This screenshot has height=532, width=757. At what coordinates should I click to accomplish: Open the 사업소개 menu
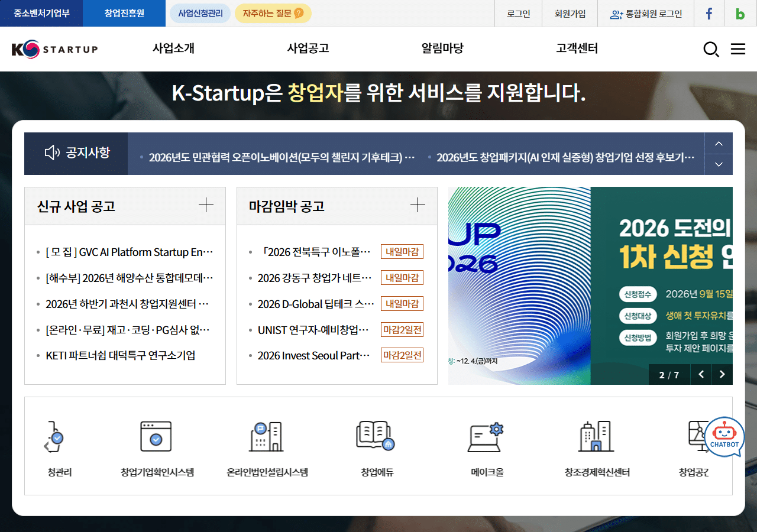173,48
